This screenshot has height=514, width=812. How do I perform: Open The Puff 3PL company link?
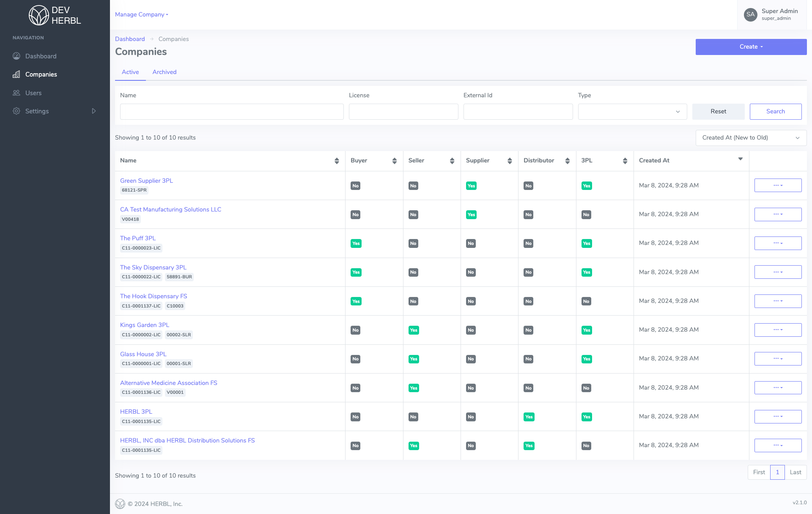138,238
